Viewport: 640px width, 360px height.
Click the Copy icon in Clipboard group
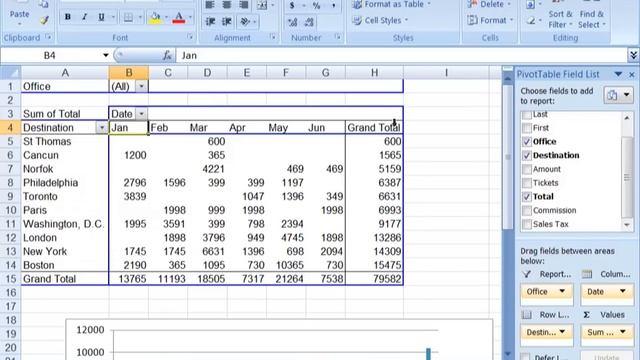(x=44, y=4)
